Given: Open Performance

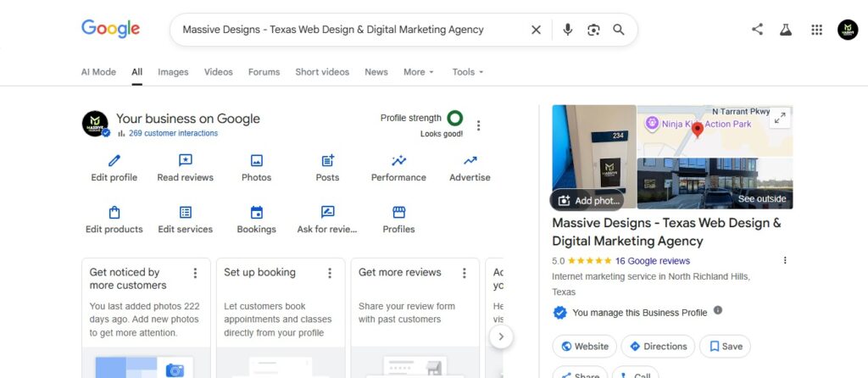Looking at the screenshot, I should tap(398, 169).
